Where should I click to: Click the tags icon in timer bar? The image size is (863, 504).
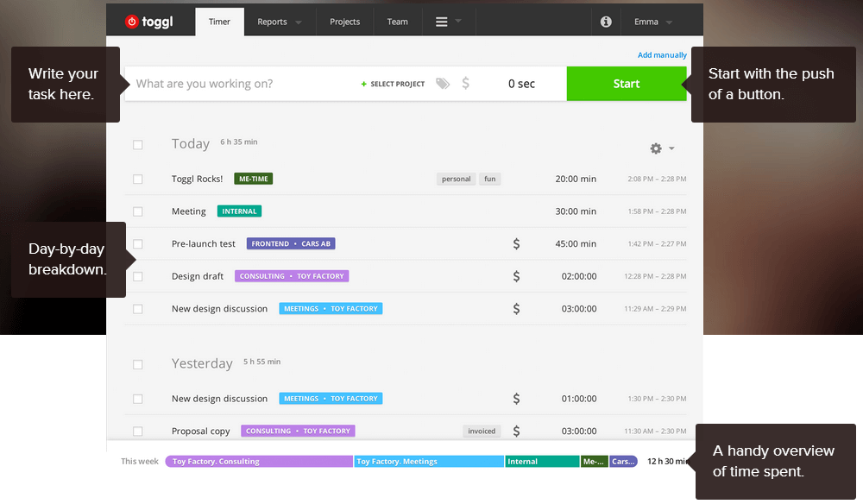pos(443,83)
